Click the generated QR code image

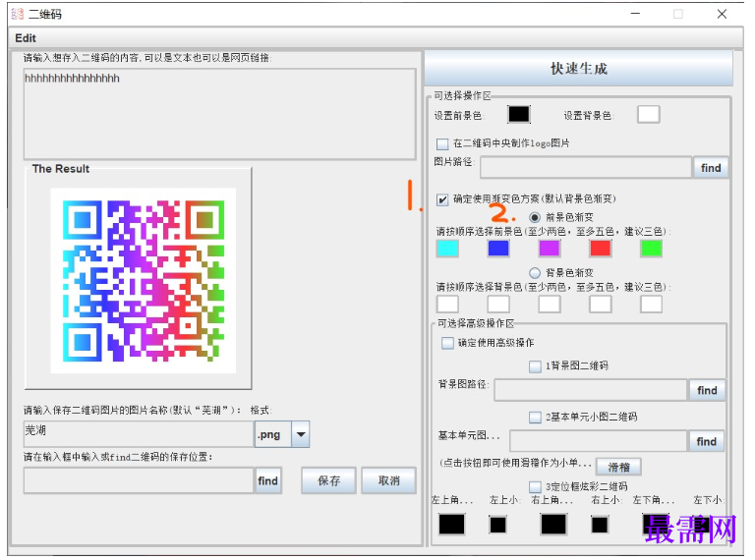(x=143, y=280)
